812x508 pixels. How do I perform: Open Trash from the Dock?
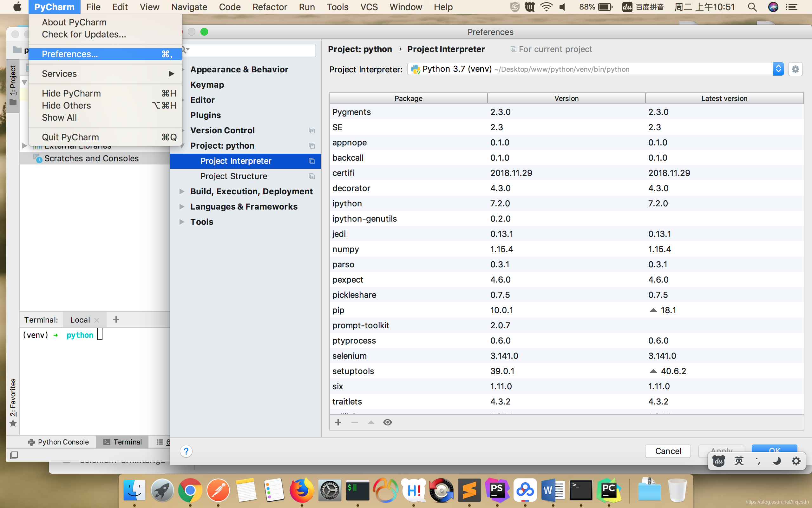(678, 490)
